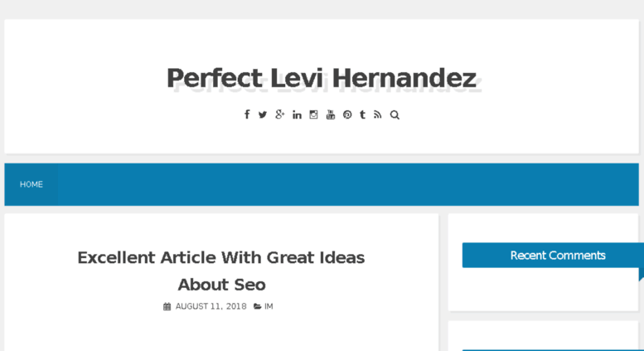Viewport: 644px width, 351px height.
Task: Select the Recent Comments widget heading
Action: pos(558,256)
